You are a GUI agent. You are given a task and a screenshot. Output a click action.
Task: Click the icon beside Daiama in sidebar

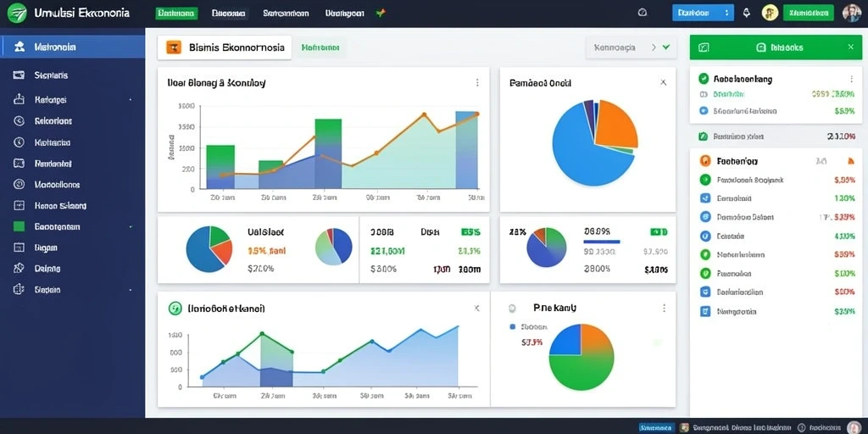[x=19, y=269]
